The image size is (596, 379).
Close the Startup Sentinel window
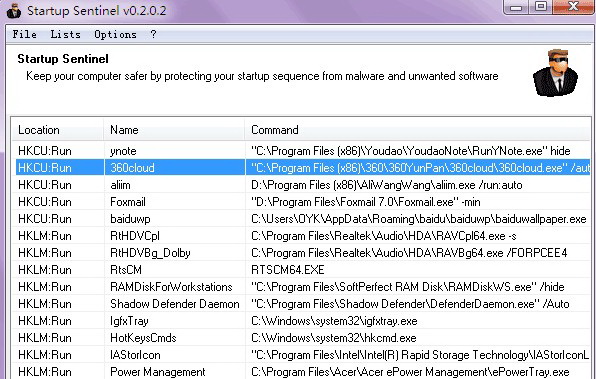(x=573, y=7)
